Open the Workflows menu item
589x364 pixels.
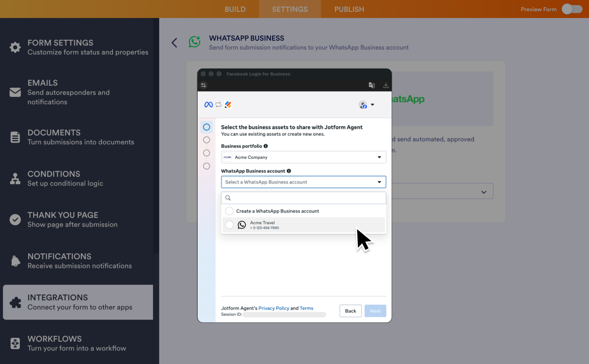78,343
